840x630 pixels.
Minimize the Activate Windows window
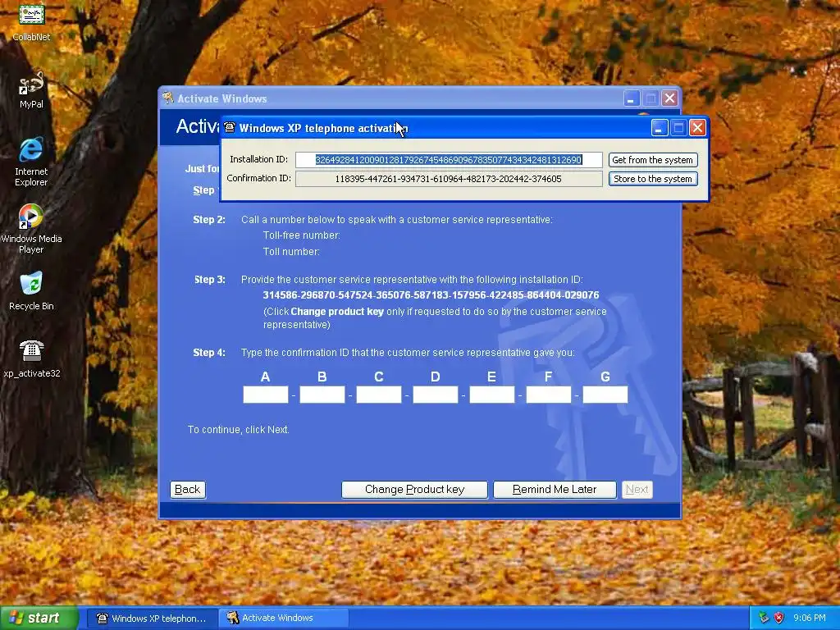pos(632,98)
